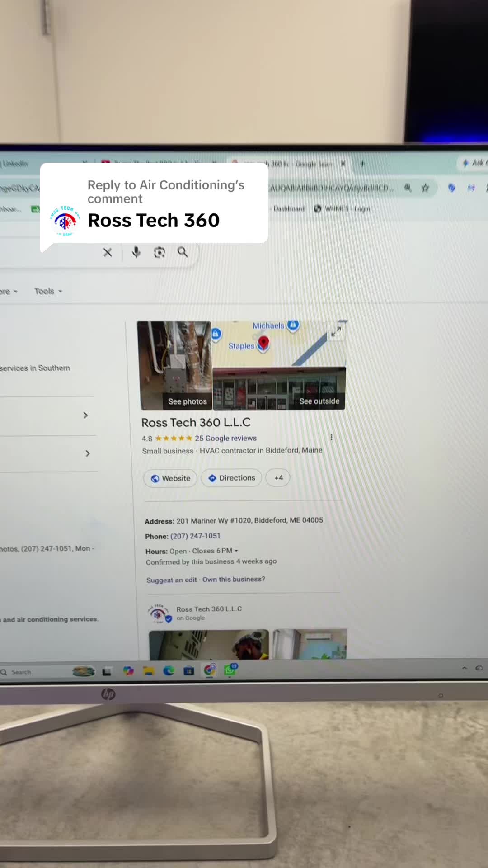
Task: Show hidden system tray icons chevron
Action: pyautogui.click(x=464, y=668)
